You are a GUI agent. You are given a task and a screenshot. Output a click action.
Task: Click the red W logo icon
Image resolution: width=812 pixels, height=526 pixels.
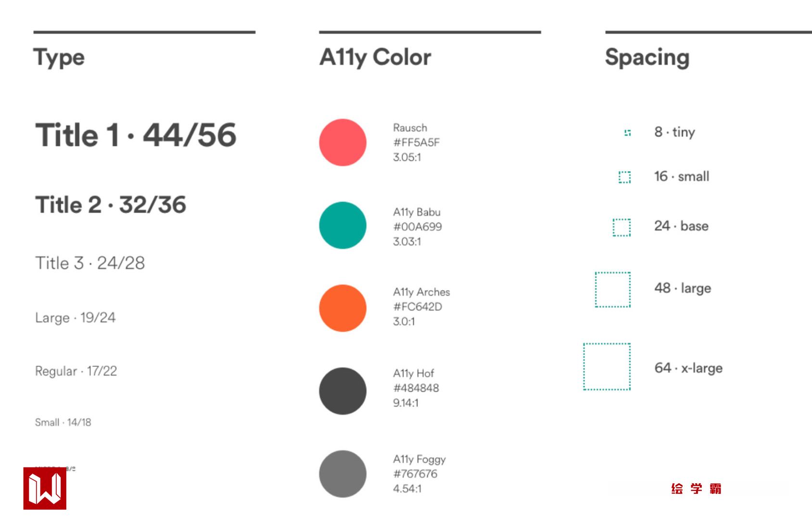pyautogui.click(x=45, y=488)
